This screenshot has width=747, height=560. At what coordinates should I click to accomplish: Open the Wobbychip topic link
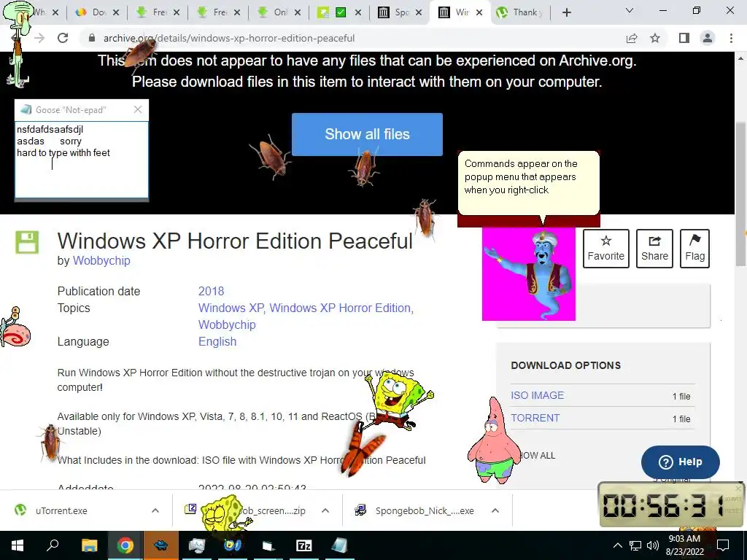pos(227,324)
